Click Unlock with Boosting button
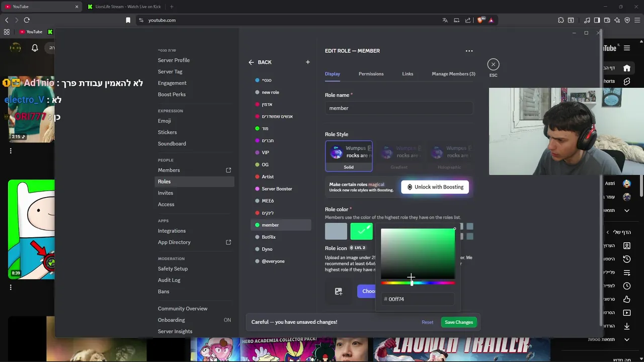The image size is (644, 362). click(x=435, y=187)
